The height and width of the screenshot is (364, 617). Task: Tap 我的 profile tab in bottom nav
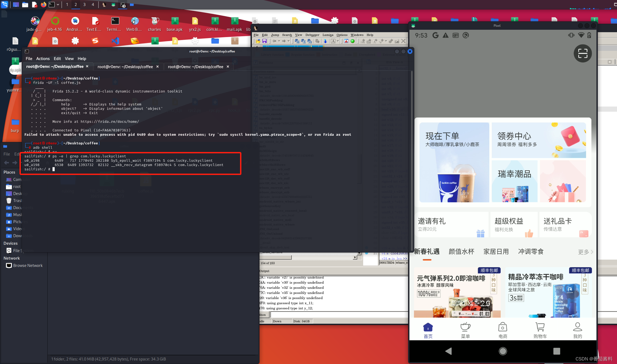point(577,330)
